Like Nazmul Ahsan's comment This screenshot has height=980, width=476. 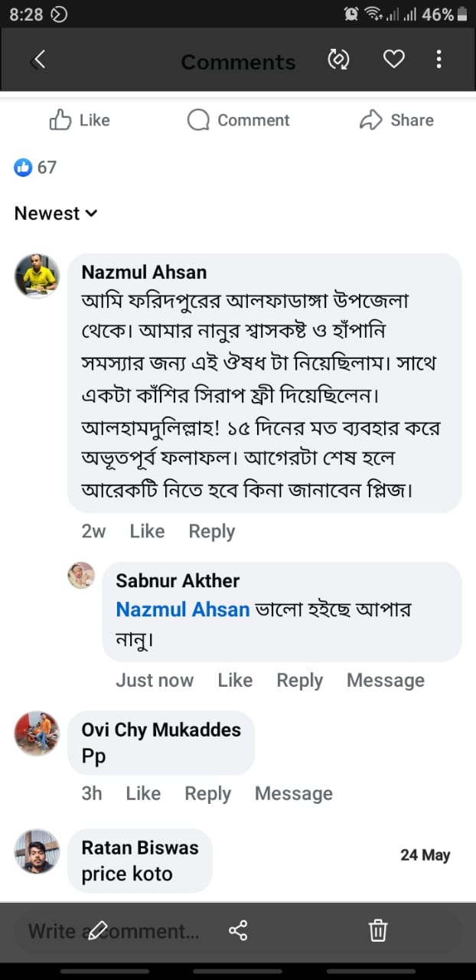tap(147, 531)
